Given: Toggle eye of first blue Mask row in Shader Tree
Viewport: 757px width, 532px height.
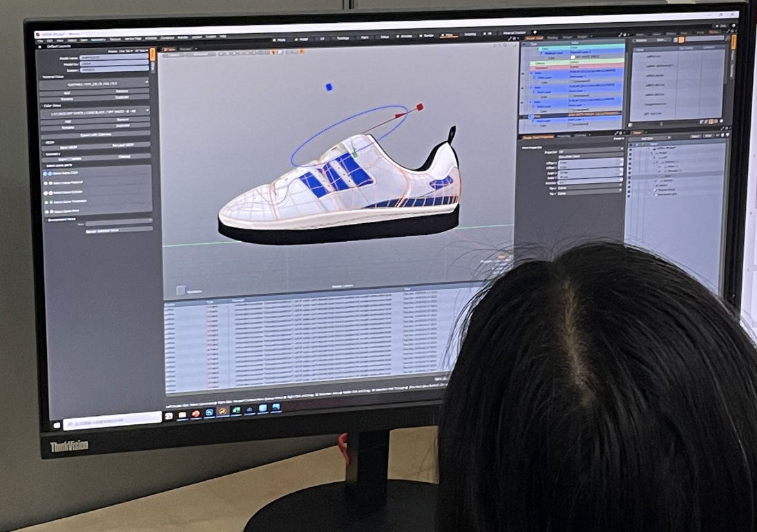Looking at the screenshot, I should (x=522, y=73).
